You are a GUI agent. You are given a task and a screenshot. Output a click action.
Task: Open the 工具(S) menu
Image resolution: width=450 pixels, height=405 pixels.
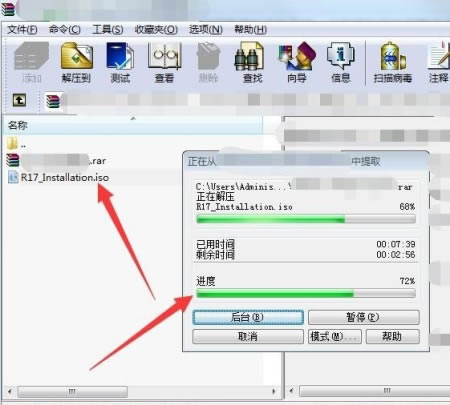point(108,30)
